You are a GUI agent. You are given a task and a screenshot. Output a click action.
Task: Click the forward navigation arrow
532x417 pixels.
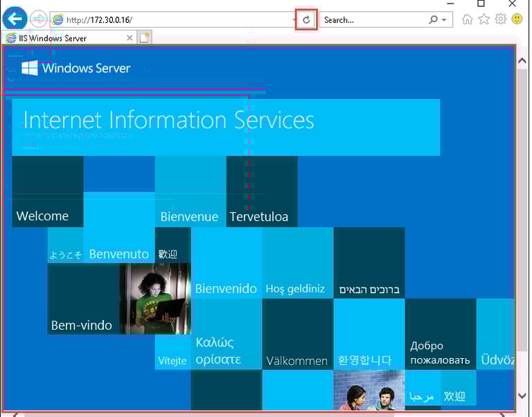pos(39,19)
